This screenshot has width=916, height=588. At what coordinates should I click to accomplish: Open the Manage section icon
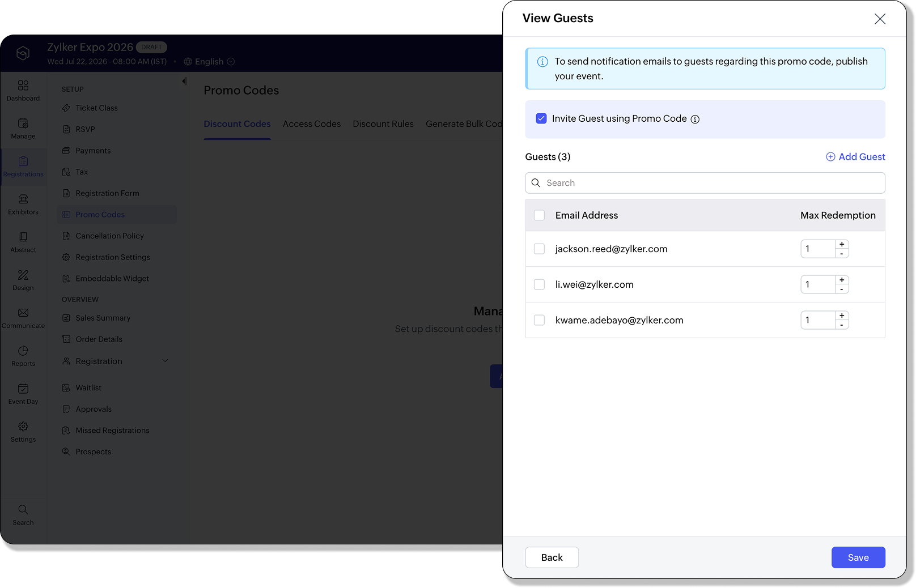pos(23,123)
